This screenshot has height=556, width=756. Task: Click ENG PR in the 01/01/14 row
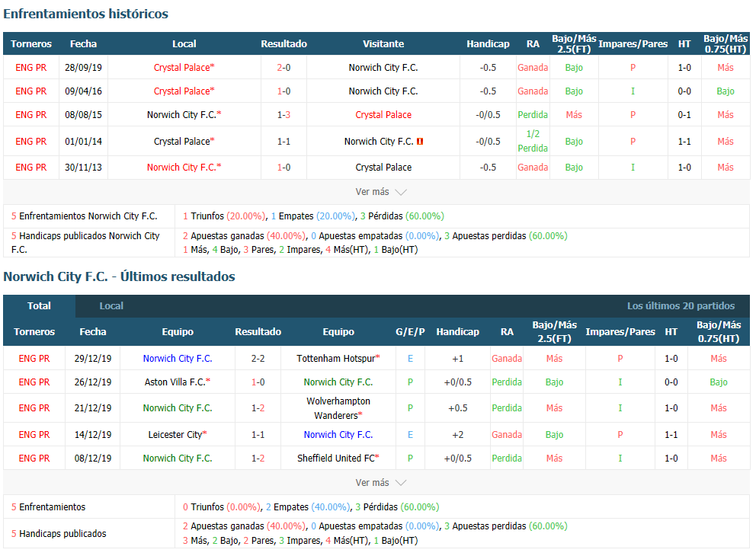coord(30,141)
